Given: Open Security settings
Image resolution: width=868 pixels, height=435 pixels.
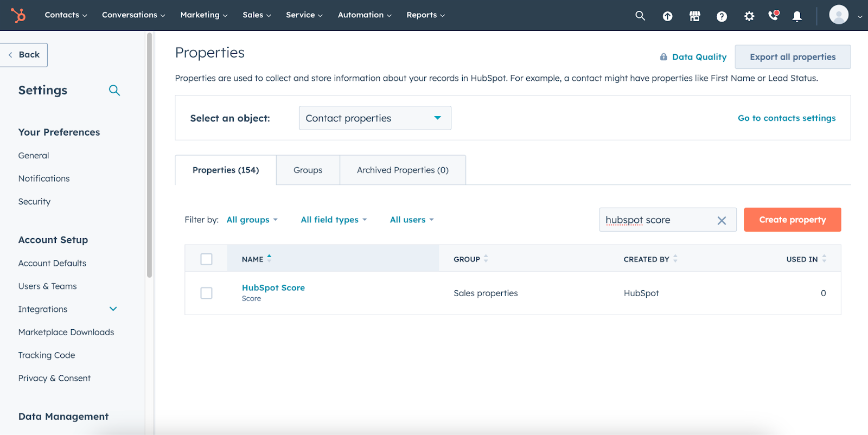Looking at the screenshot, I should [x=34, y=202].
